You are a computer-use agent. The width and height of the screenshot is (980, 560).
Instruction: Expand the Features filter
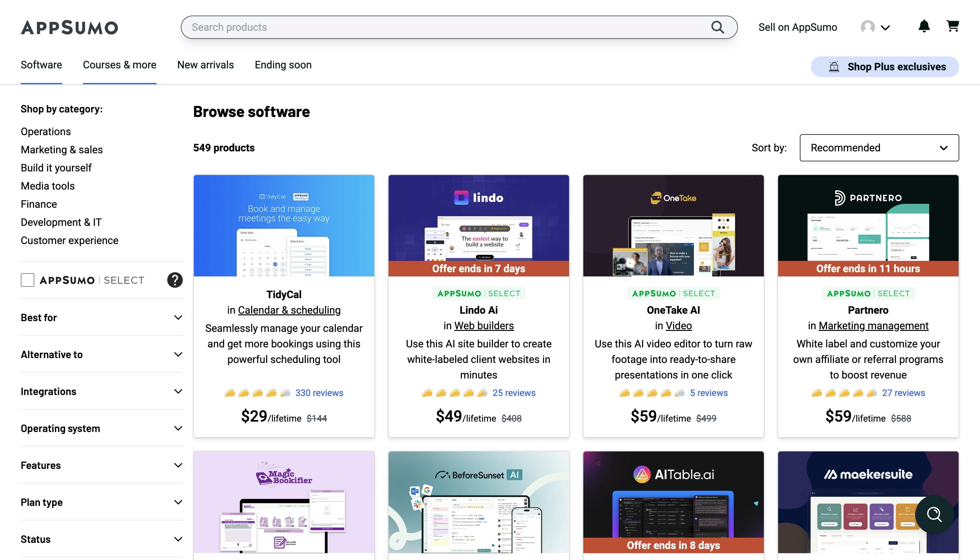point(101,465)
